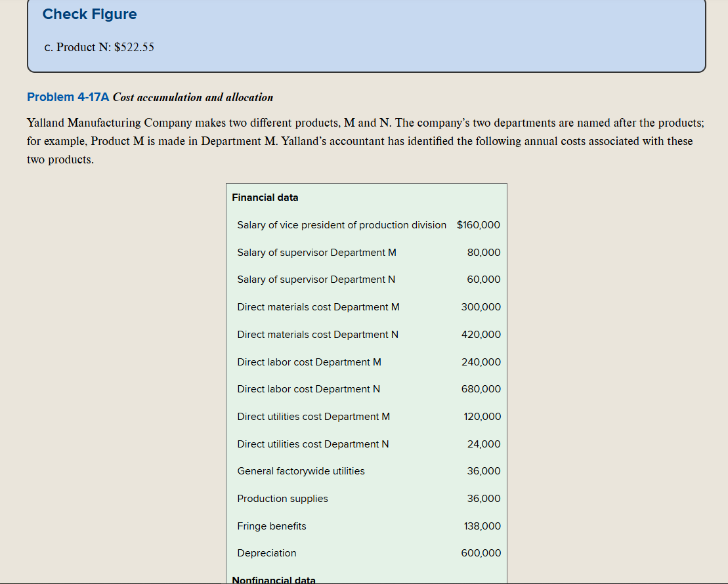The image size is (728, 584).
Task: Select Salary of supervisor Department M
Action: [316, 253]
